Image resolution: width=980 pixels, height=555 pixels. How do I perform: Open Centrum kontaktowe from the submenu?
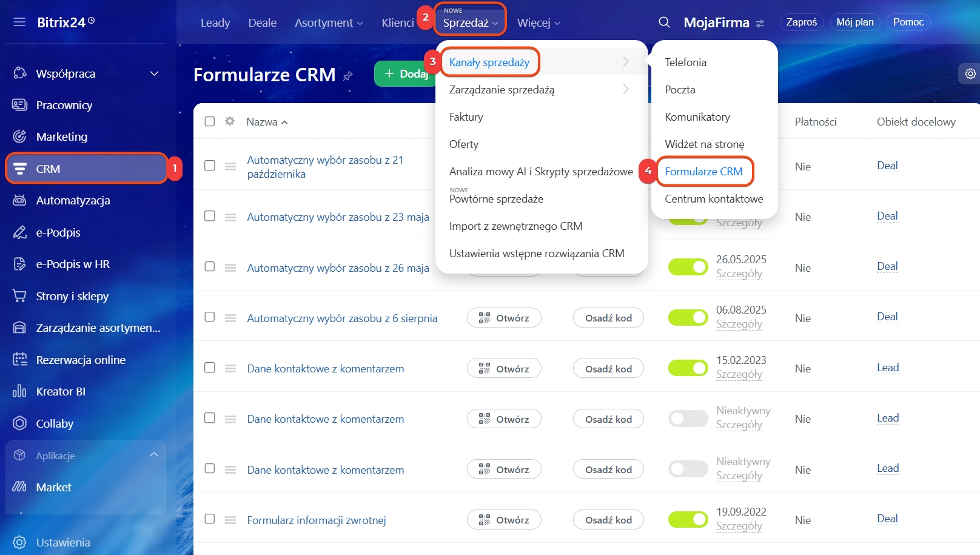(x=714, y=198)
